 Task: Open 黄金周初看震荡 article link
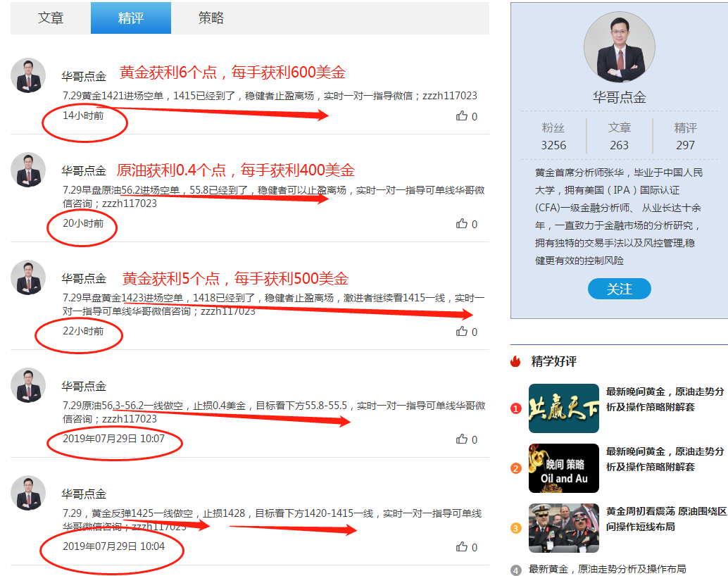click(x=666, y=519)
